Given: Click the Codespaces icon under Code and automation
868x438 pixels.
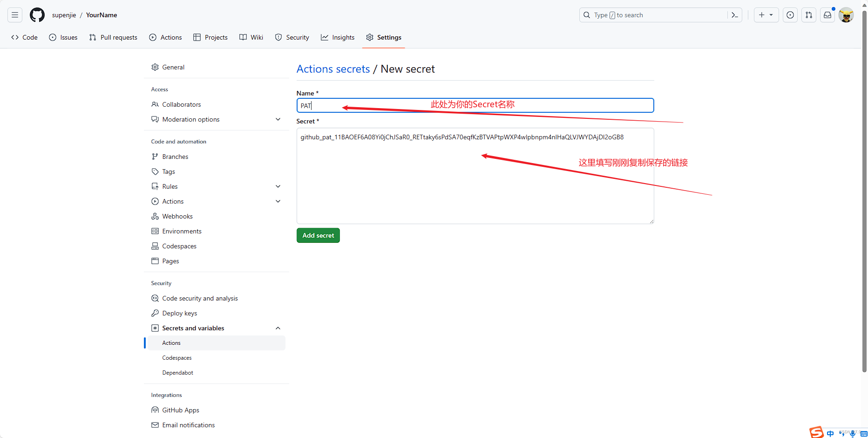Looking at the screenshot, I should coord(155,246).
